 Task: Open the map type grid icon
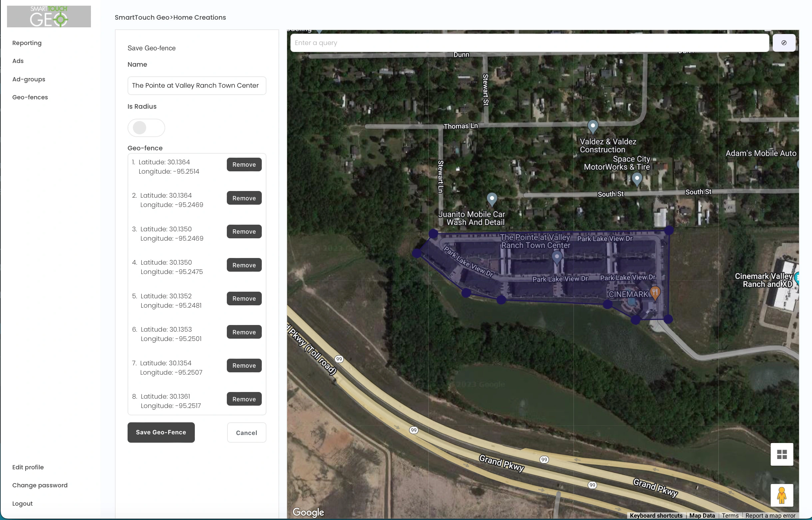[x=782, y=454]
